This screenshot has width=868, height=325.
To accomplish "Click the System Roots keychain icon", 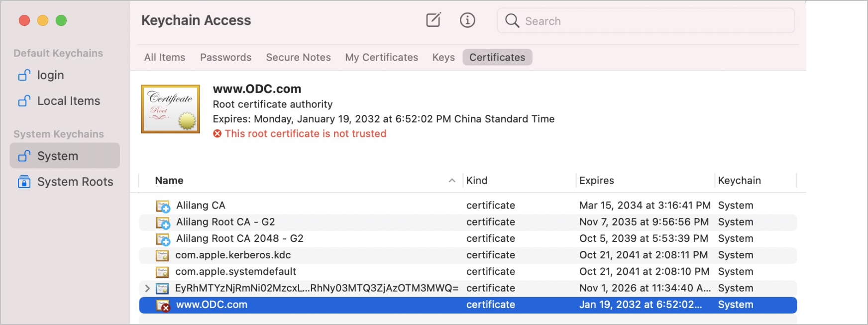I will coord(24,182).
